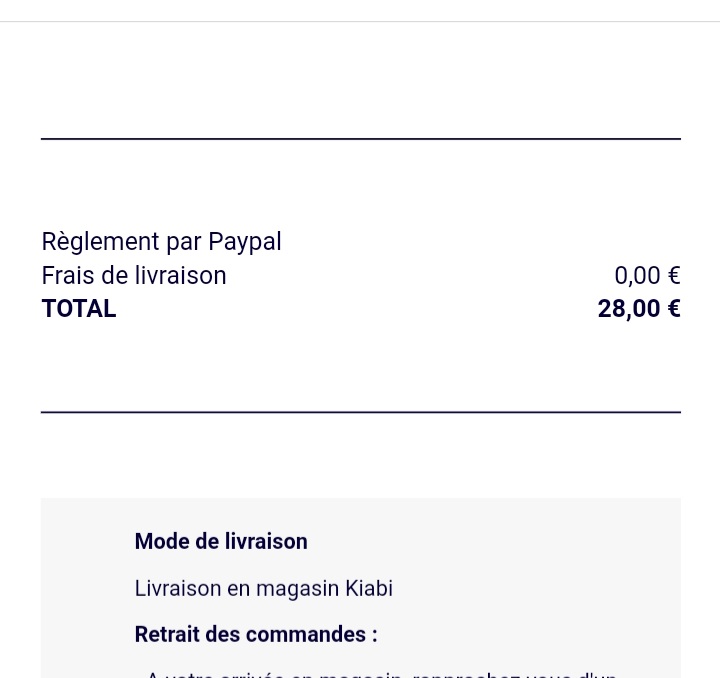Click the divider line below the TOTAL row
Viewport: 720px width, 678px height.
pyautogui.click(x=360, y=412)
